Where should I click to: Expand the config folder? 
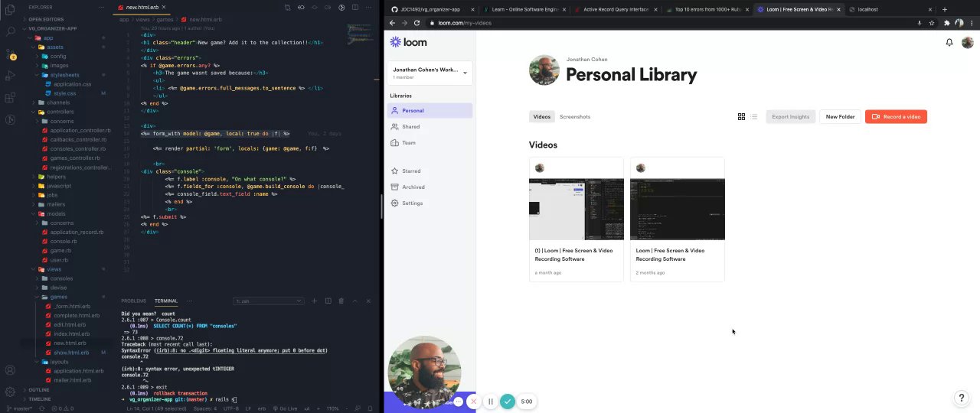pos(58,56)
